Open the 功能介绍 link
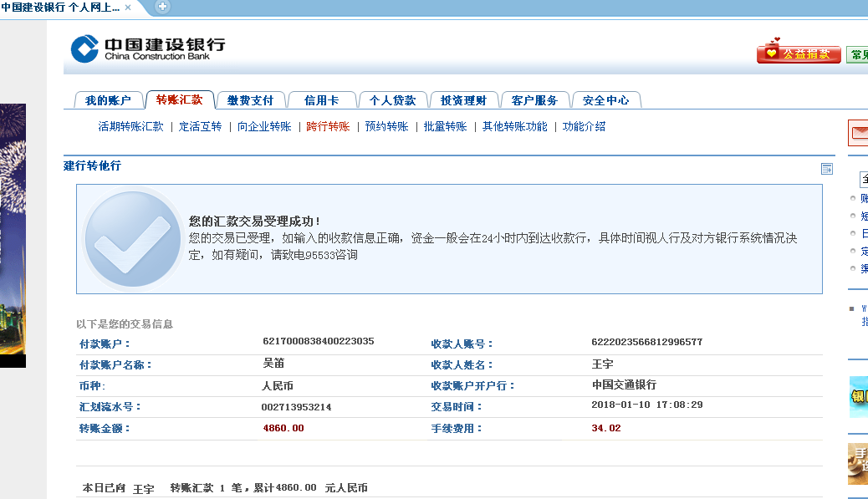The image size is (868, 499). (x=584, y=128)
